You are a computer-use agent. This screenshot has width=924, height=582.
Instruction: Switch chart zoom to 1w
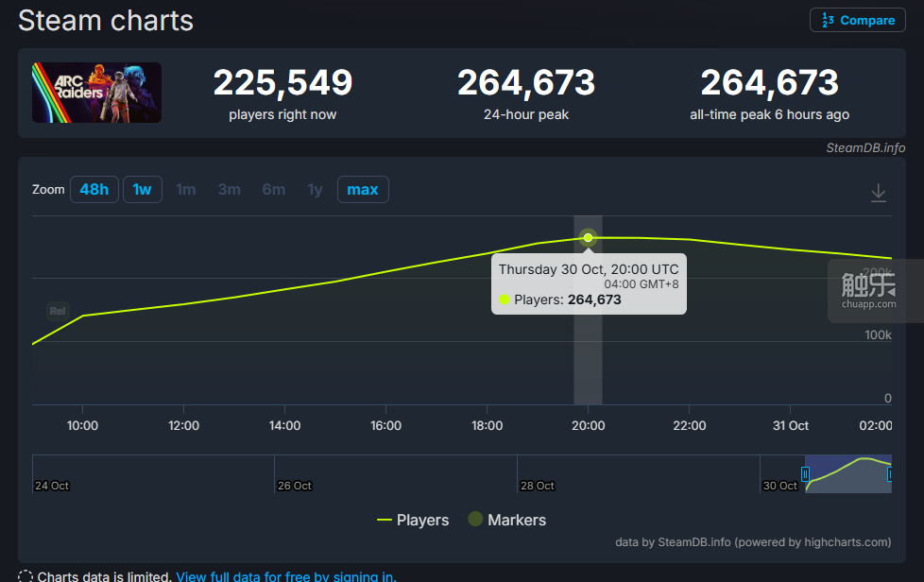[x=142, y=190]
